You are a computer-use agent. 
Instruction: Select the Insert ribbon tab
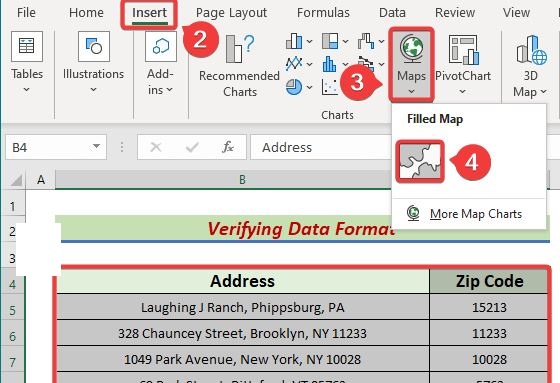pos(149,13)
